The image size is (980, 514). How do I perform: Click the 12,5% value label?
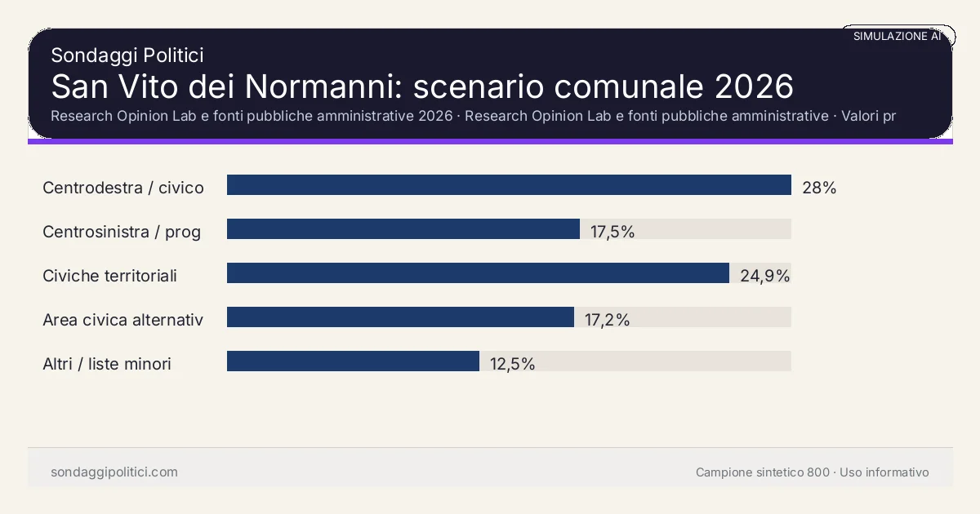coord(512,364)
